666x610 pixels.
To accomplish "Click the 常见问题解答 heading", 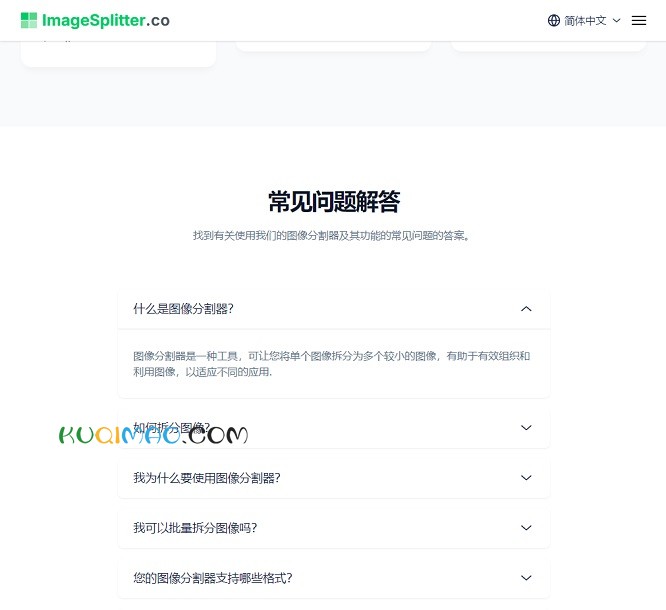I will coord(334,202).
